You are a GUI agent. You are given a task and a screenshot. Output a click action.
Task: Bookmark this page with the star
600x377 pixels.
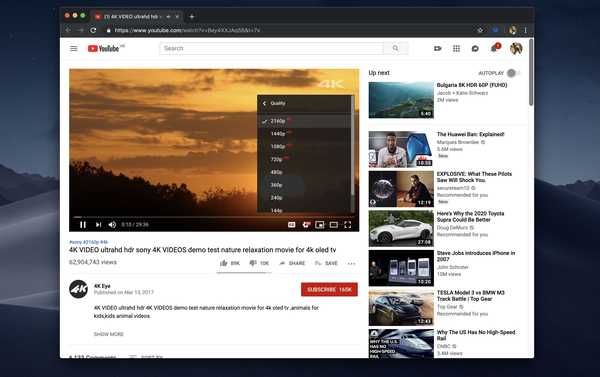tap(480, 30)
